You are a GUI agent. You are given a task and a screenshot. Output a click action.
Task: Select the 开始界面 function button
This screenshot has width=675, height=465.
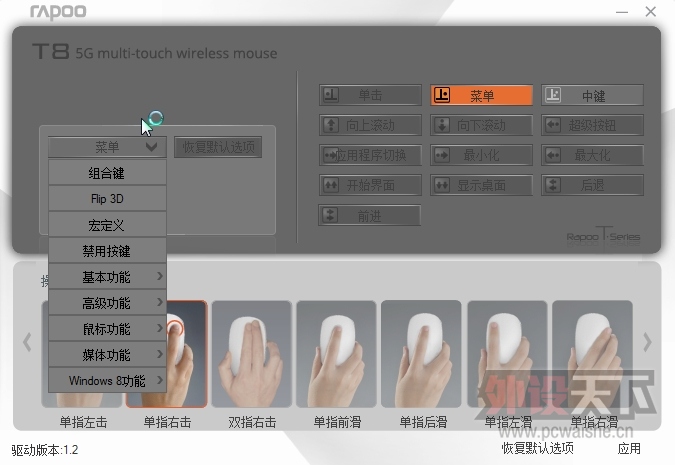click(x=370, y=185)
